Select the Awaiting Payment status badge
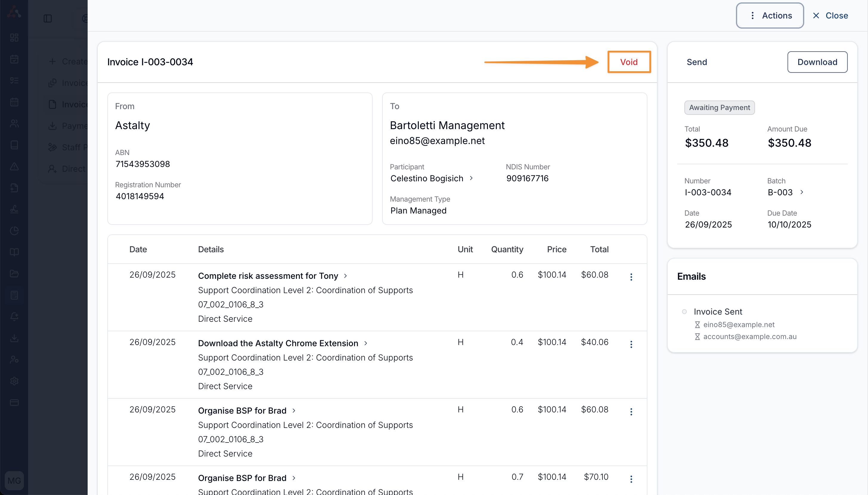The width and height of the screenshot is (868, 495). click(719, 107)
